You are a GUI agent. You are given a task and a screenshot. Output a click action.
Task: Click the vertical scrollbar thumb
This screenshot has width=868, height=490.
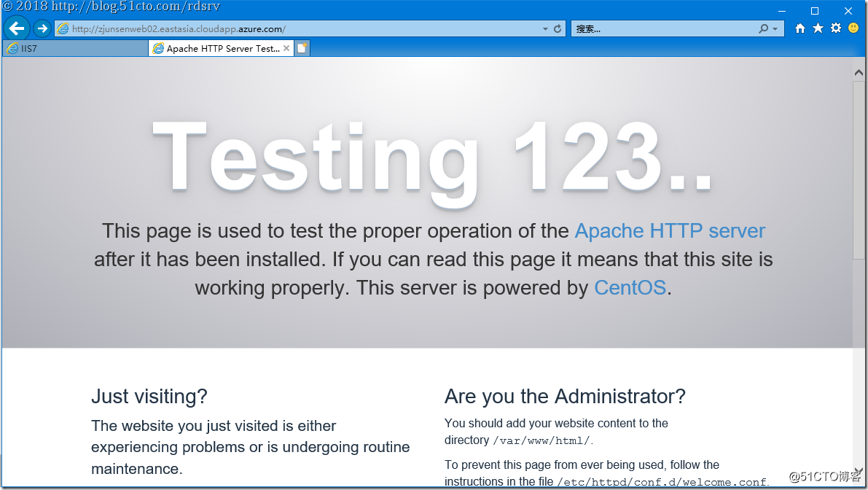click(859, 169)
